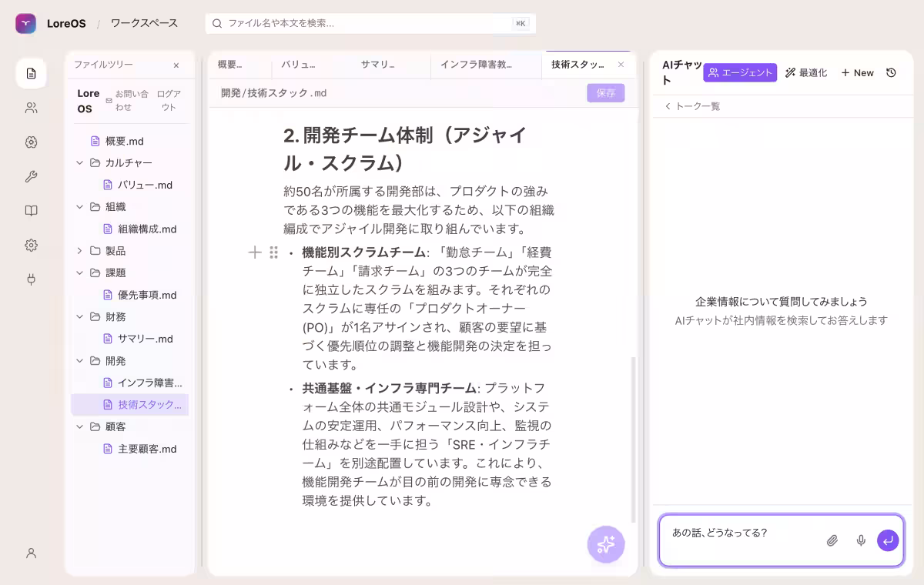Click the lower gear sidebar icon

tap(31, 245)
